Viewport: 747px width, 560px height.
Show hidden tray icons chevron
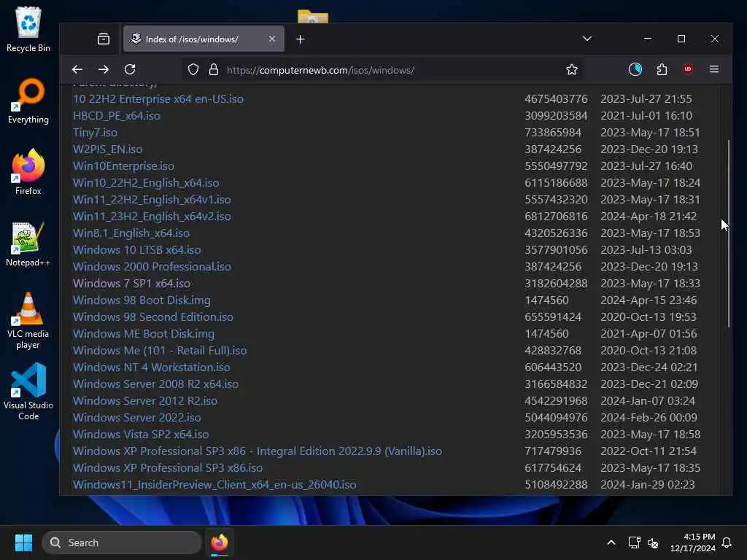611,542
